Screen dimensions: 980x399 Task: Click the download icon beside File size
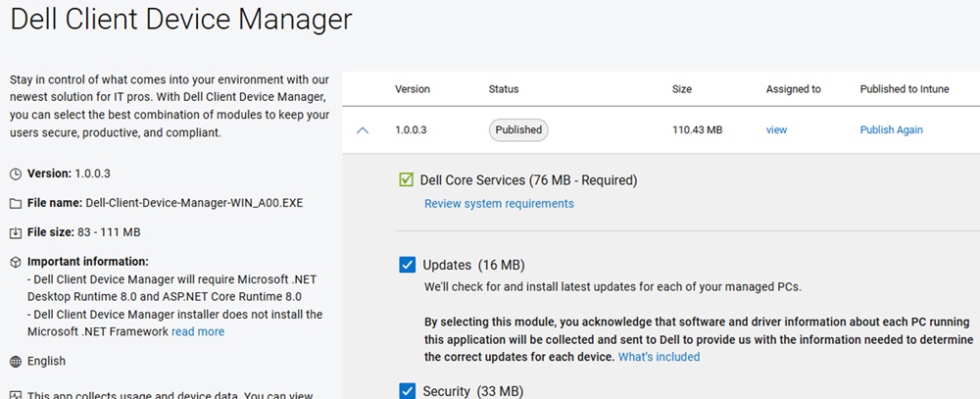tap(15, 233)
